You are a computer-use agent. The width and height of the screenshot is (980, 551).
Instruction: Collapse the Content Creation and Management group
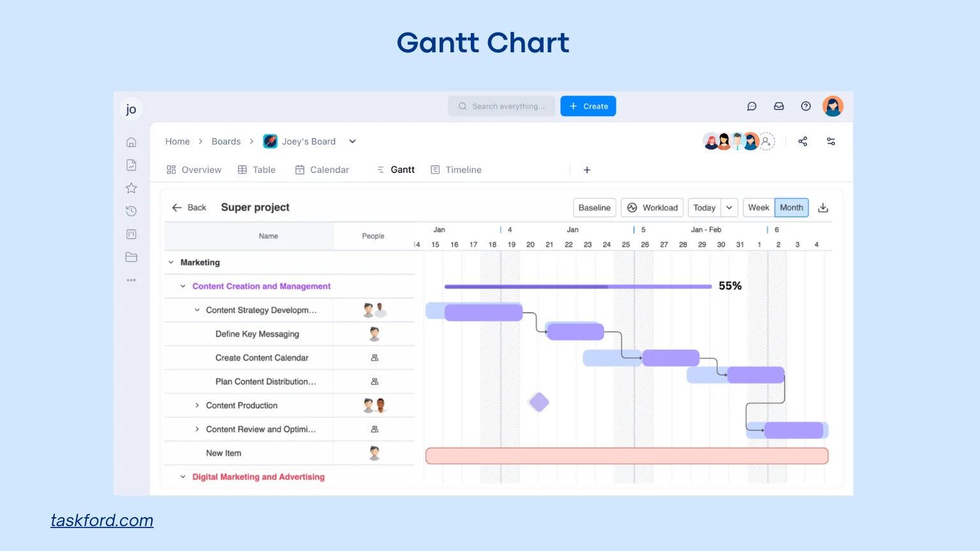tap(182, 286)
